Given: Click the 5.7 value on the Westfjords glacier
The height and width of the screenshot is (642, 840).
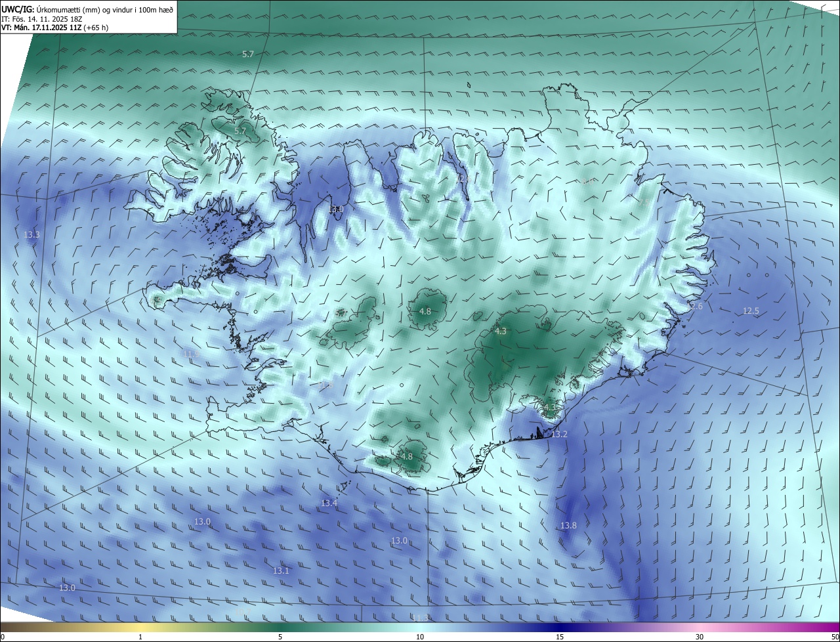Looking at the screenshot, I should click(240, 131).
